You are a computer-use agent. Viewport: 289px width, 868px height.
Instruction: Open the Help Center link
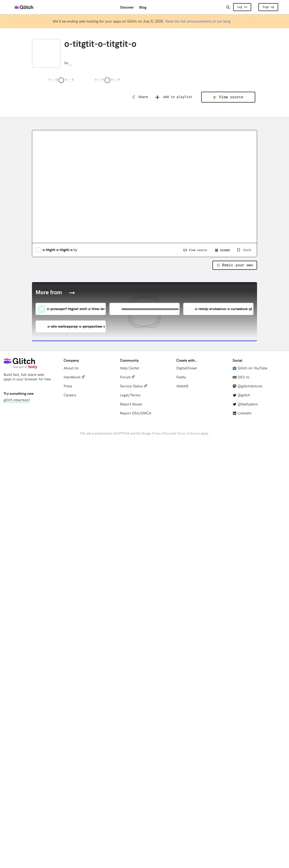coord(130,368)
